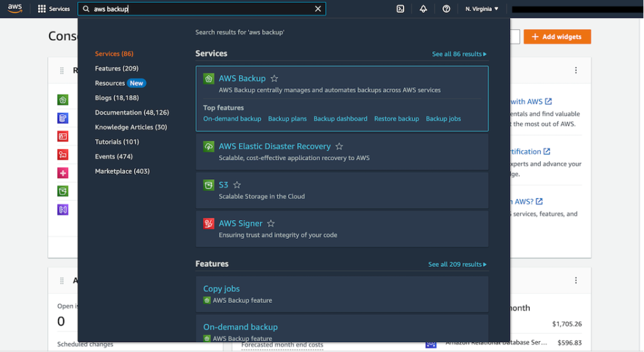Click Forecasted month end costs text

pos(282,345)
